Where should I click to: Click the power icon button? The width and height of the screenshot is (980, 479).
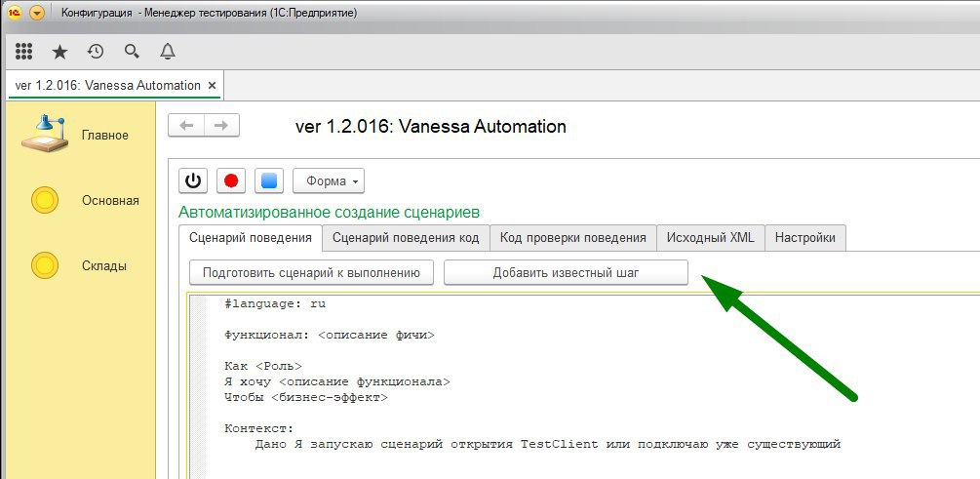point(193,181)
